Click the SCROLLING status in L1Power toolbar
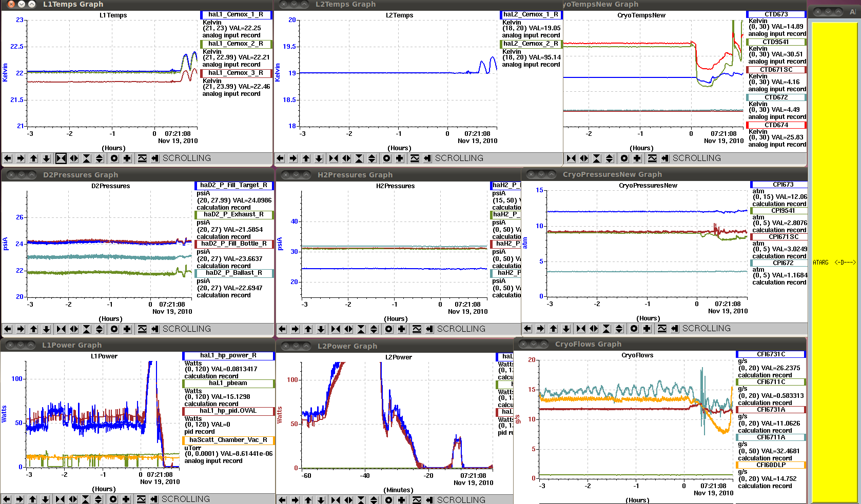The image size is (861, 504). 186,499
